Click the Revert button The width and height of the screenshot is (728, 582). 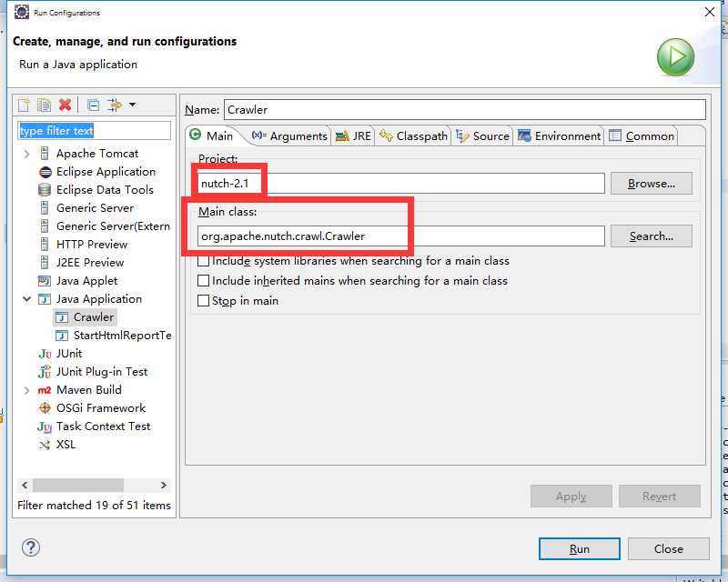click(x=659, y=497)
